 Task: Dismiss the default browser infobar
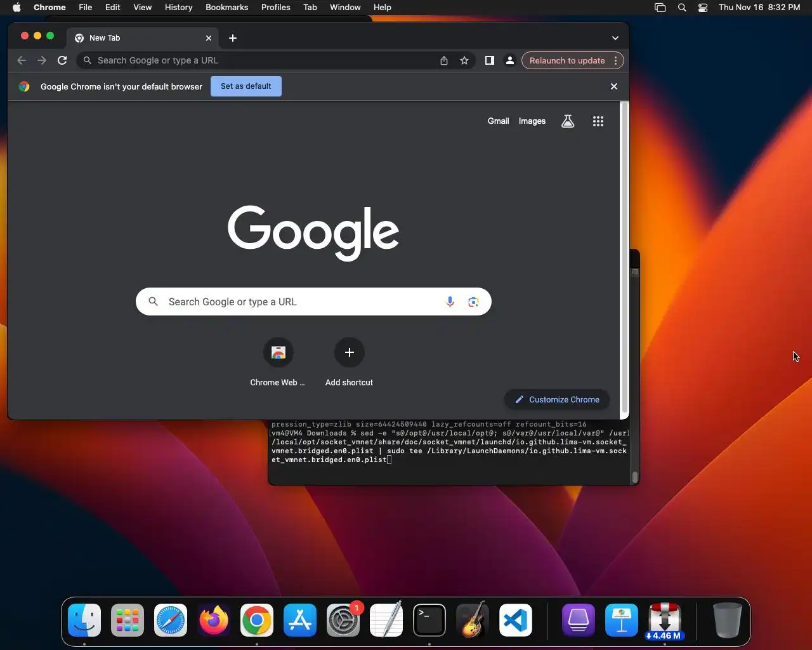[614, 86]
